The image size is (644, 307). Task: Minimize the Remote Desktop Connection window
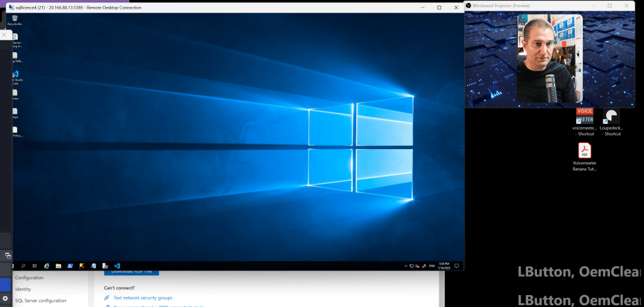[422, 8]
